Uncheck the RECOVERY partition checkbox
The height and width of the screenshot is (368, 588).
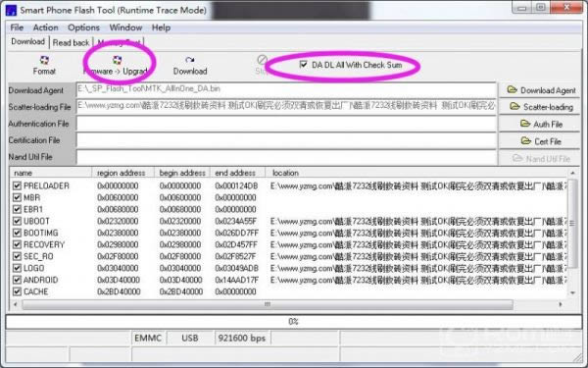[17, 244]
